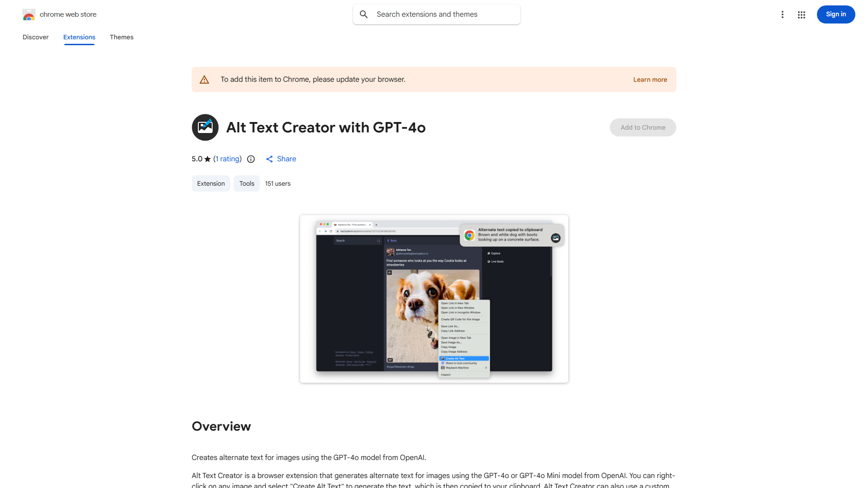
Task: Switch to the Extensions tab
Action: tap(79, 37)
